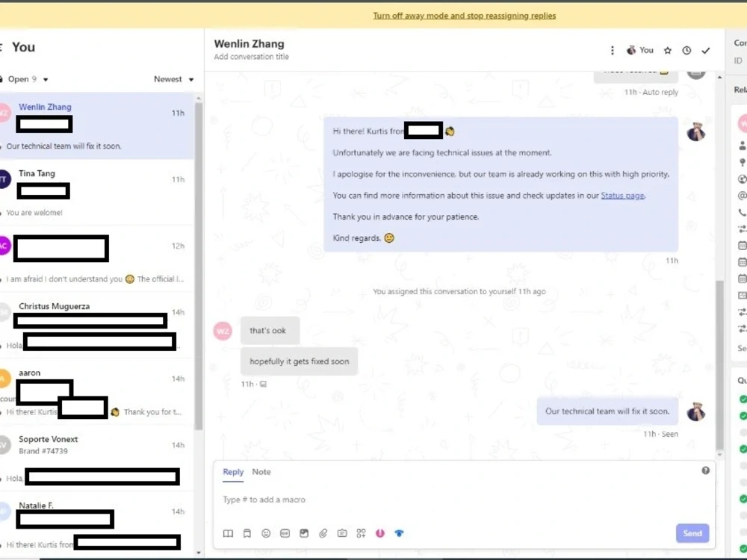Click the email @ icon in details sidebar
Viewport: 747px width, 560px height.
[x=743, y=196]
